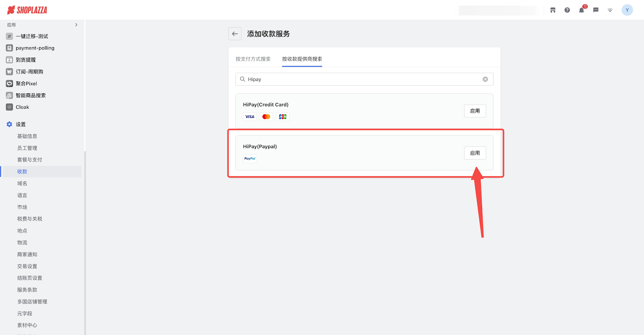Click the VISA card logo

[250, 117]
